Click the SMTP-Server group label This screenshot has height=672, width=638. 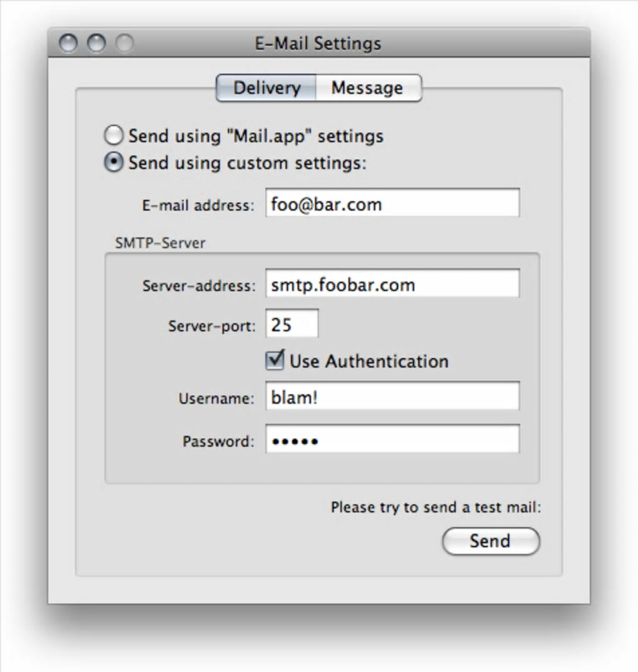[x=160, y=243]
